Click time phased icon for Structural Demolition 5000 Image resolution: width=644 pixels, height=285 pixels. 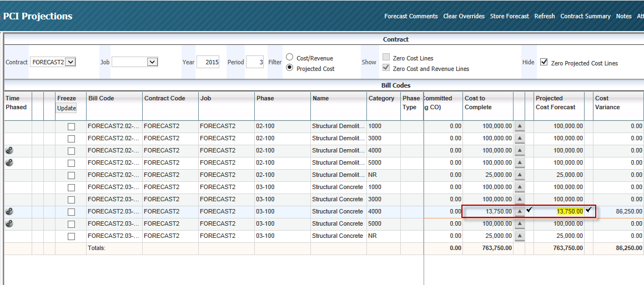click(9, 163)
